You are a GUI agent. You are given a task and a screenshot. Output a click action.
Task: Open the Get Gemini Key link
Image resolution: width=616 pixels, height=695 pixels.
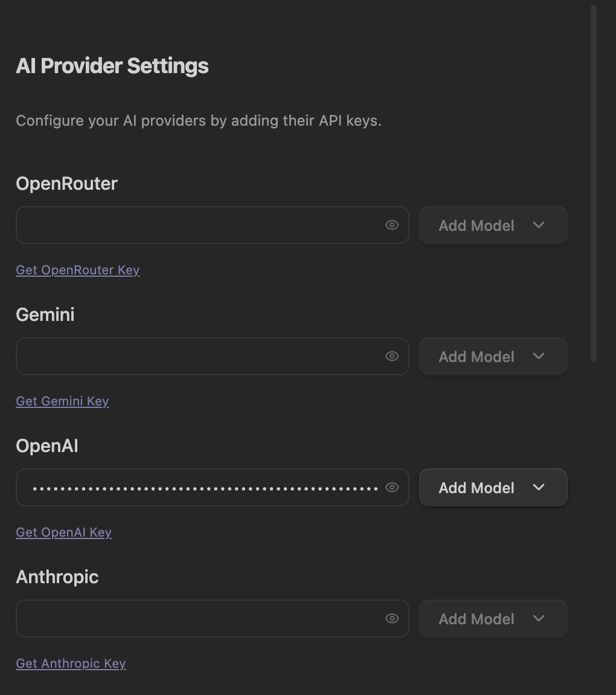tap(62, 401)
